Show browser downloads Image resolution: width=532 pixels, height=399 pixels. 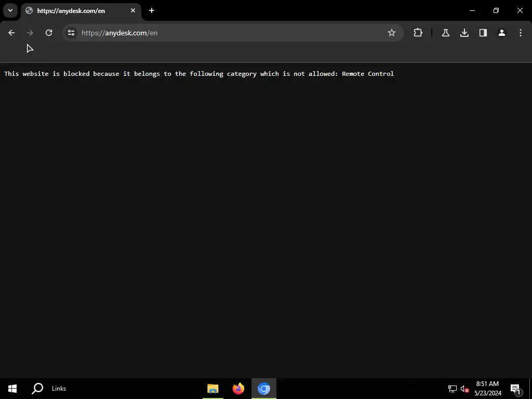point(464,33)
